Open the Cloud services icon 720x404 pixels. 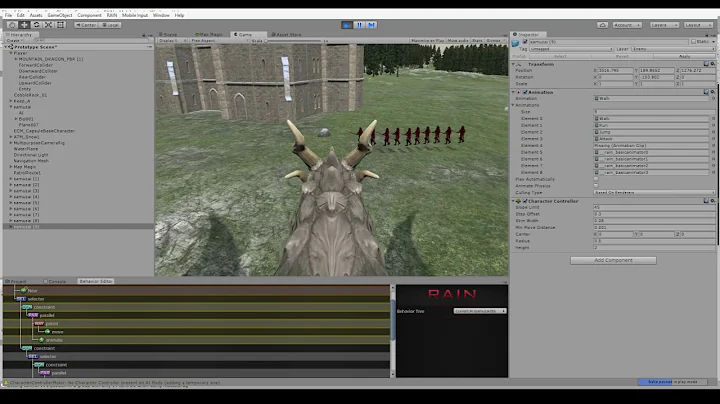click(x=602, y=25)
